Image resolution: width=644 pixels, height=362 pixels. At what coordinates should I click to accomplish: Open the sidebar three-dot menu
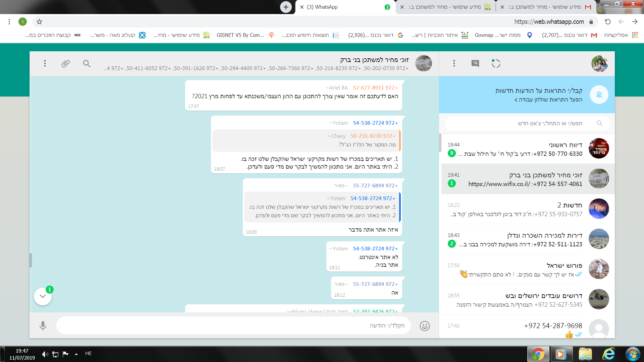pyautogui.click(x=454, y=63)
